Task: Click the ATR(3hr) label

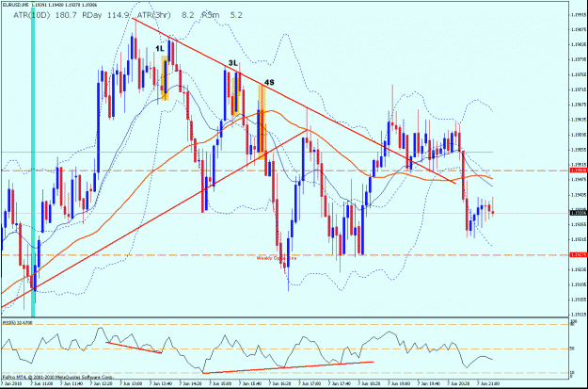Action: (153, 16)
